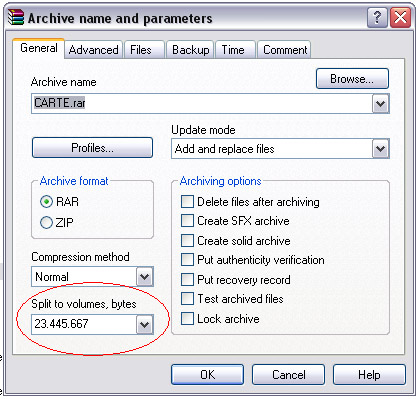Click the Archive name label
The height and width of the screenshot is (399, 418).
pos(64,82)
